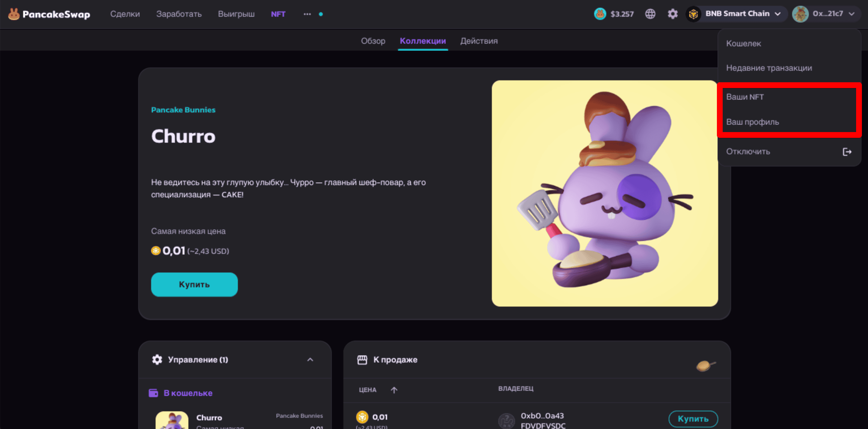Viewport: 868px width, 429px height.
Task: Select Отключить to disconnect wallet
Action: coord(789,152)
